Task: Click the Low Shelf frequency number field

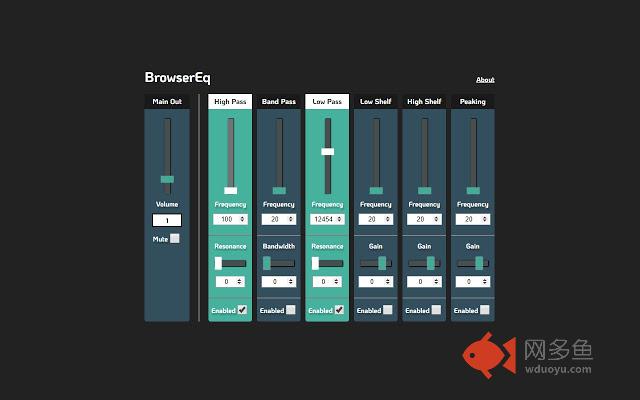Action: point(376,219)
